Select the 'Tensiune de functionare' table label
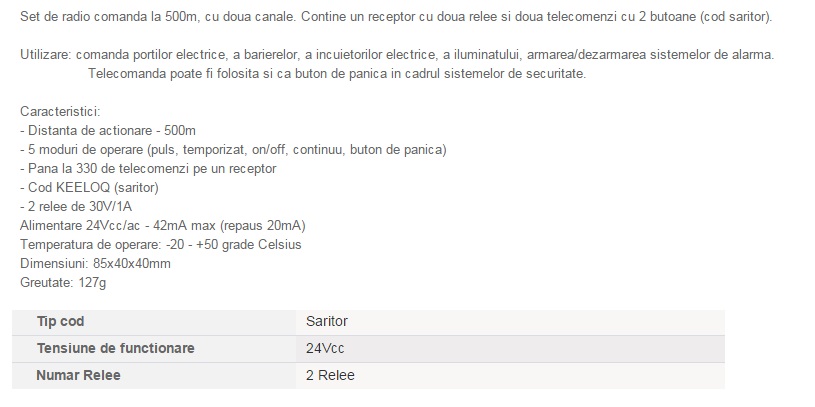This screenshot has width=815, height=407. (x=115, y=348)
